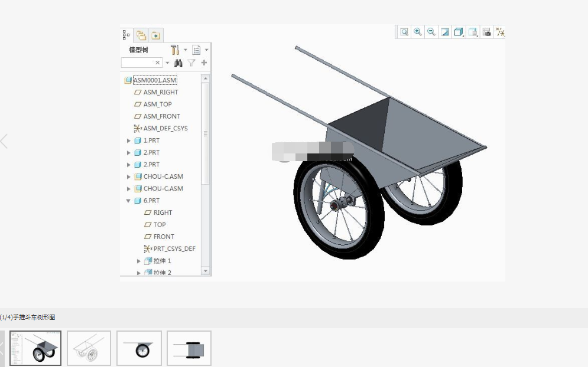This screenshot has height=373, width=588.
Task: Click the tree Show list icon
Action: [x=196, y=50]
